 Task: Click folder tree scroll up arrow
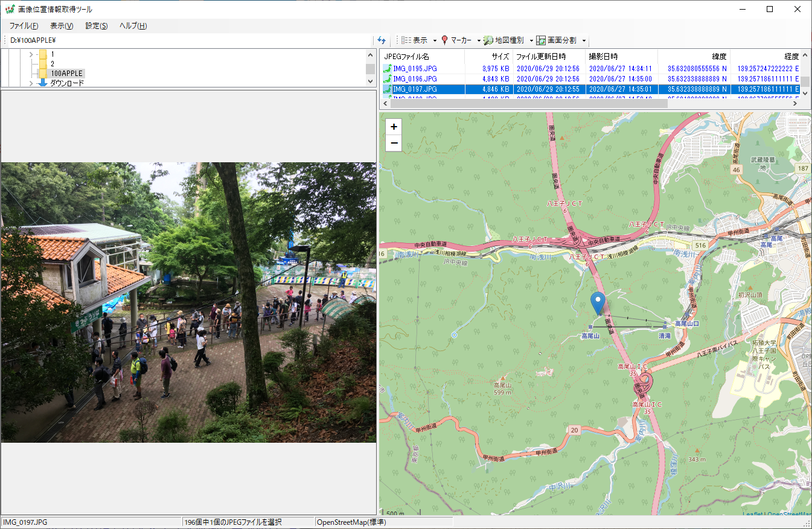(371, 54)
